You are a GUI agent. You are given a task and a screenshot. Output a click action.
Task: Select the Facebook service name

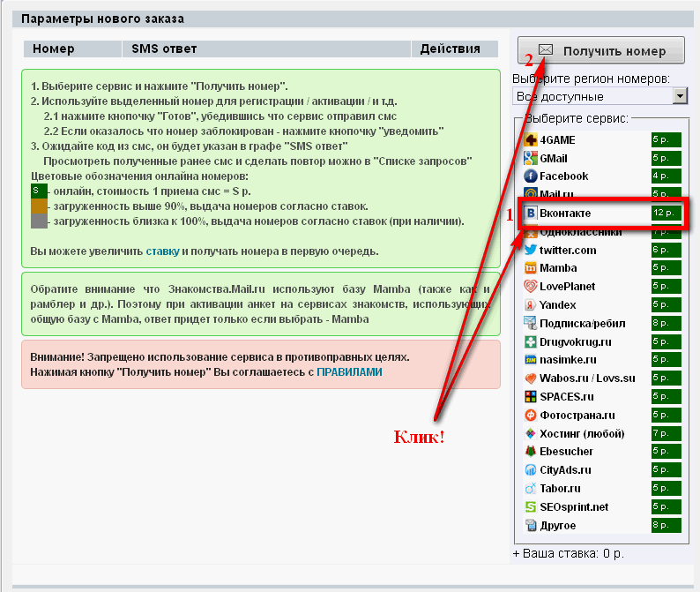tap(564, 176)
